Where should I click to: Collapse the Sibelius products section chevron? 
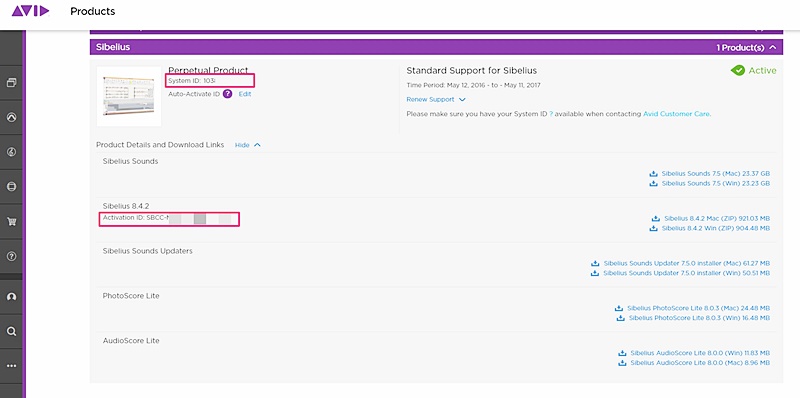tap(773, 47)
